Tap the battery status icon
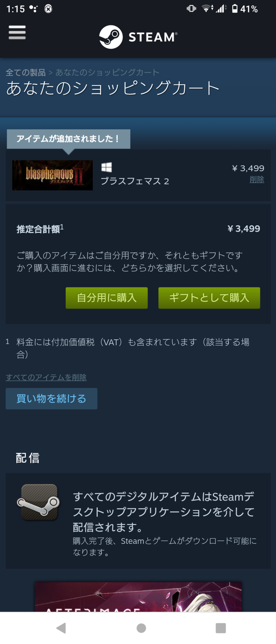276x644 pixels. click(x=235, y=9)
